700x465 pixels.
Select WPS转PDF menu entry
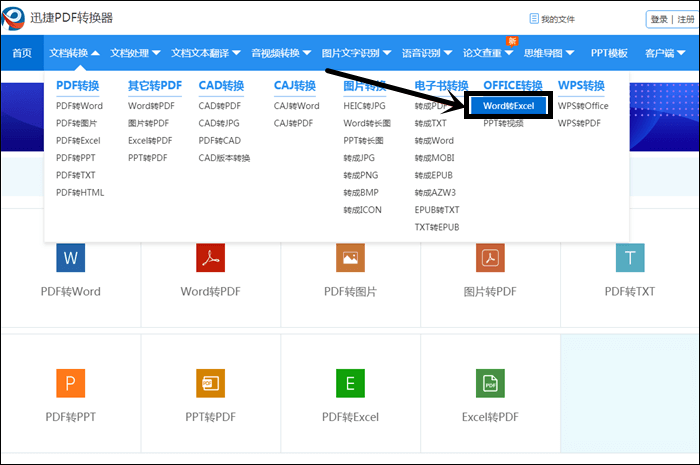(579, 123)
